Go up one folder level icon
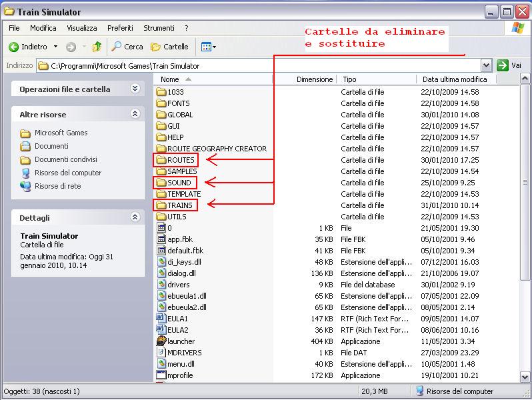This screenshot has height=400, width=532. [x=97, y=47]
